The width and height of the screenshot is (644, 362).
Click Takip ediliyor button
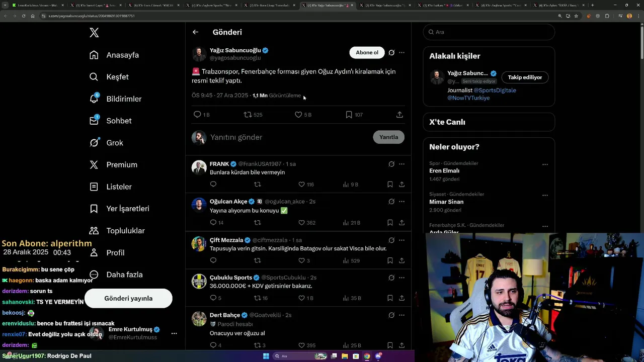pyautogui.click(x=525, y=77)
